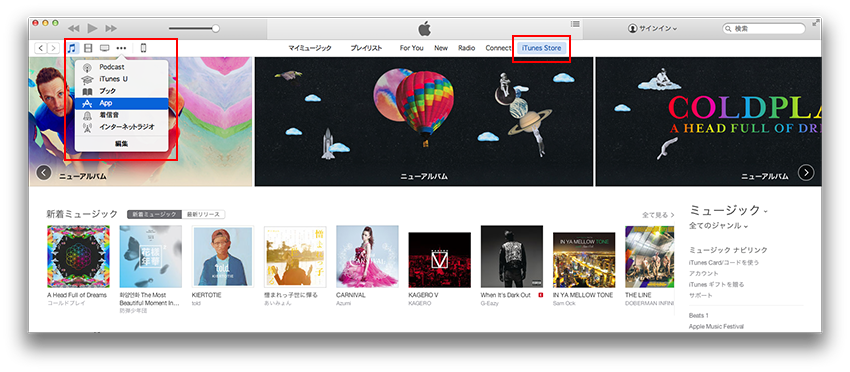Open the KIERTOTIE album cover

223,256
